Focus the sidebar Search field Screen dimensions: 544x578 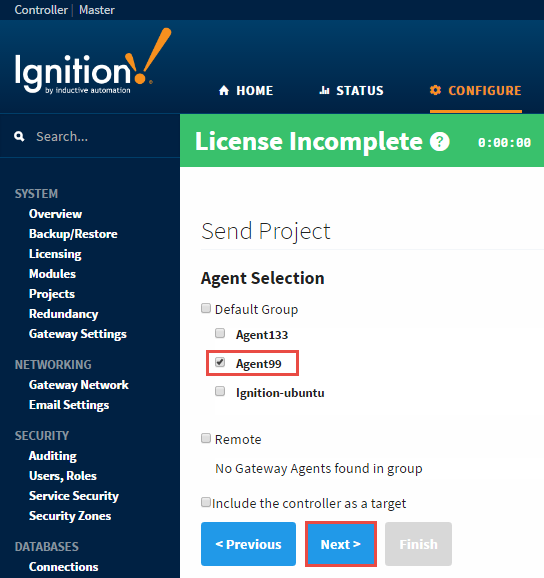(x=90, y=137)
